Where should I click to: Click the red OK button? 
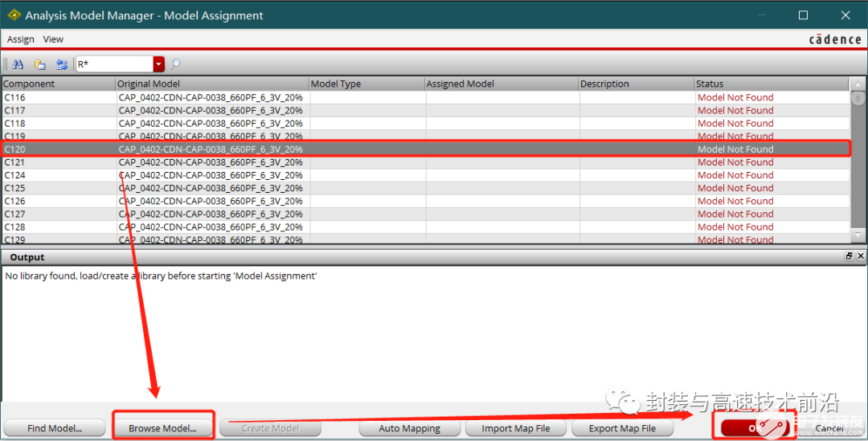coord(755,428)
